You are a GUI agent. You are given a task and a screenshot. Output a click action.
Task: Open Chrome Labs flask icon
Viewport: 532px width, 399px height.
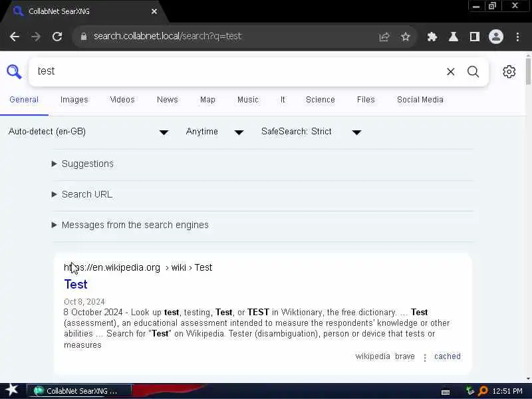(454, 37)
